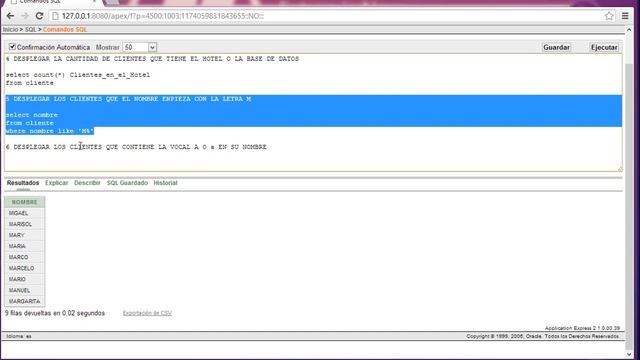Click the NOMBRE column header
Screen dimensions: 640x360
click(x=24, y=202)
